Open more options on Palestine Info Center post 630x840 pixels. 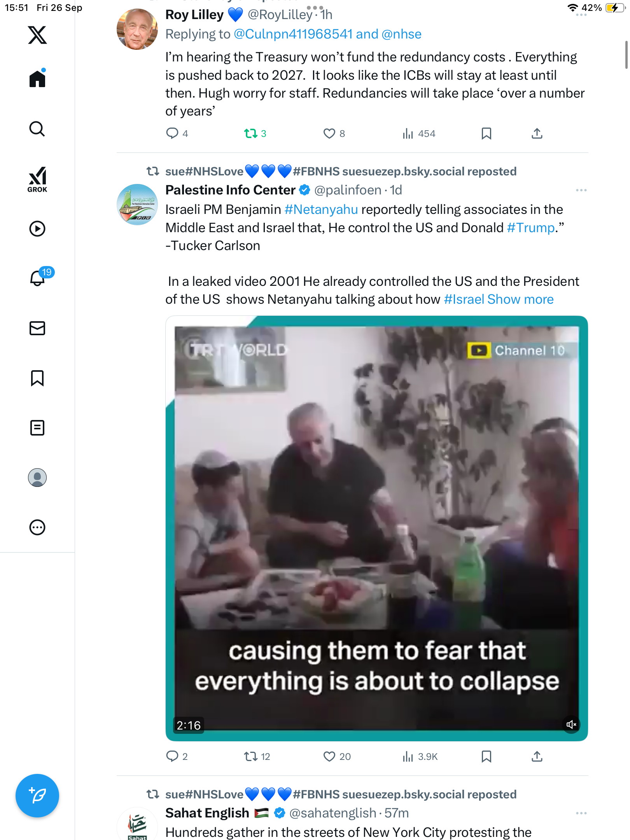pyautogui.click(x=581, y=190)
